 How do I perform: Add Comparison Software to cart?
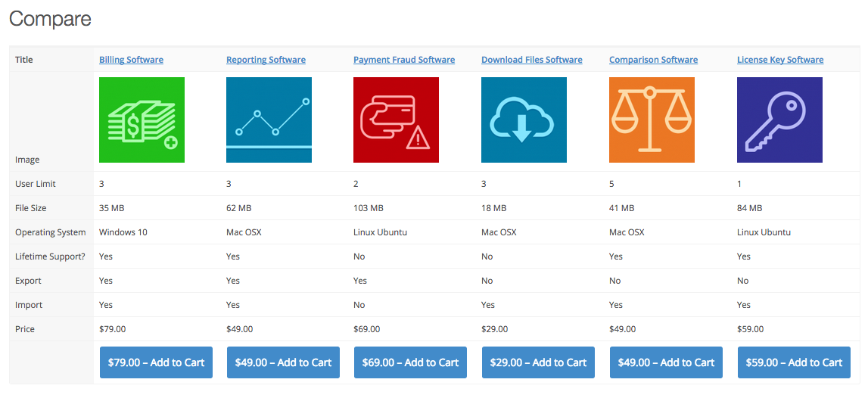coord(666,362)
